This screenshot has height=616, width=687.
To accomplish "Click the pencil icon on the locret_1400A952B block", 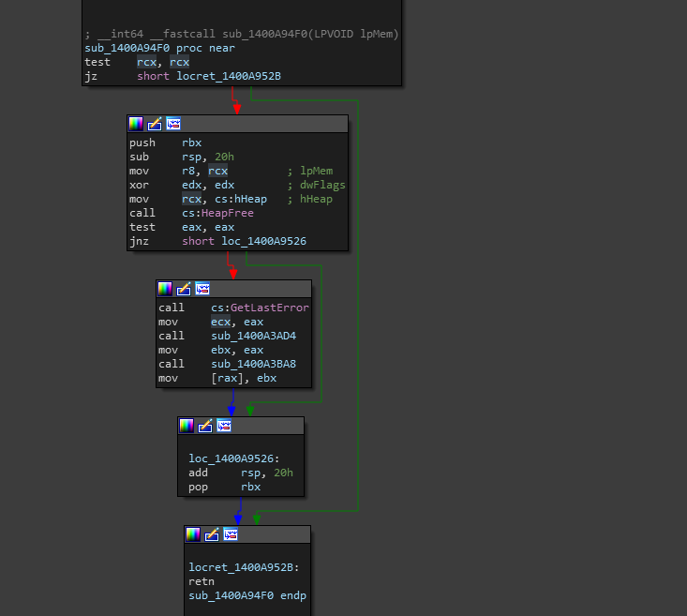I will 212,534.
